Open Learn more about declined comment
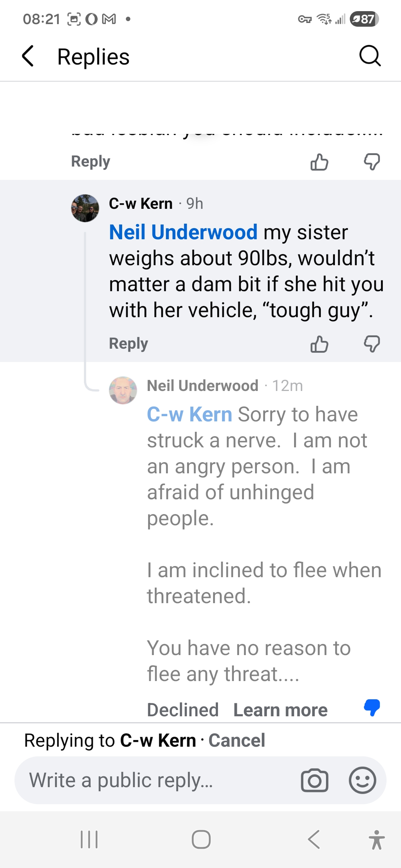 coord(280,710)
